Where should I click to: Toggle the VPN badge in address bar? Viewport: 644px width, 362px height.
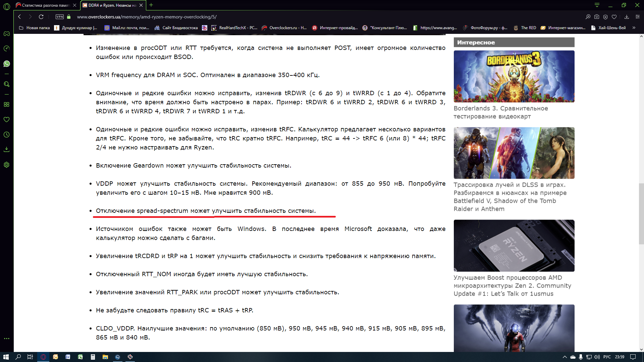pyautogui.click(x=60, y=17)
